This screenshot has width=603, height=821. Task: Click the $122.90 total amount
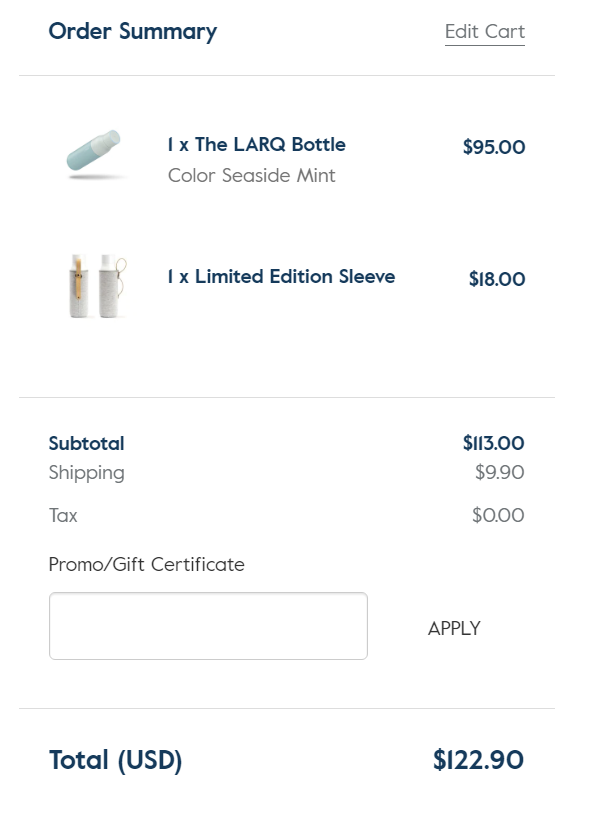478,761
